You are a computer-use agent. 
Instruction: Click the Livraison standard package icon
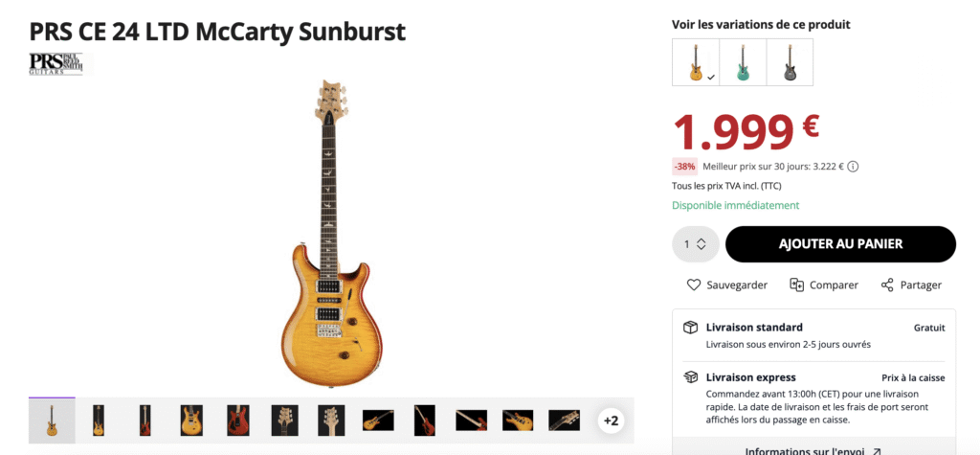[690, 328]
